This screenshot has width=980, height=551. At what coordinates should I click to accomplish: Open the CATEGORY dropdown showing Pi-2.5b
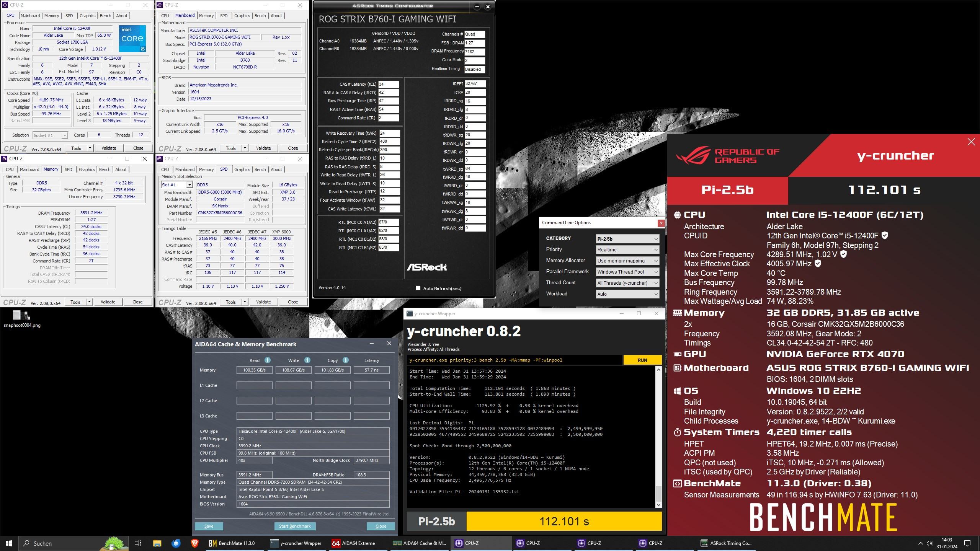[627, 239]
